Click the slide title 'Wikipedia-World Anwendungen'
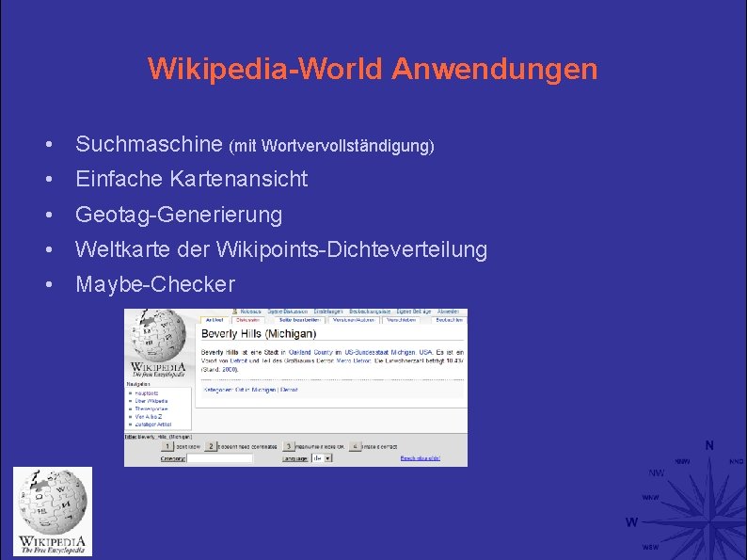 (x=373, y=68)
